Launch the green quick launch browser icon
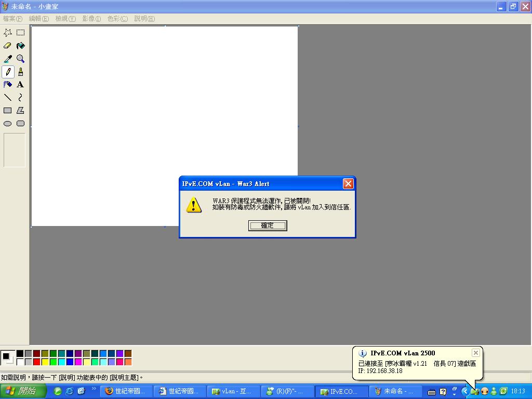The image size is (532, 399). 58,391
